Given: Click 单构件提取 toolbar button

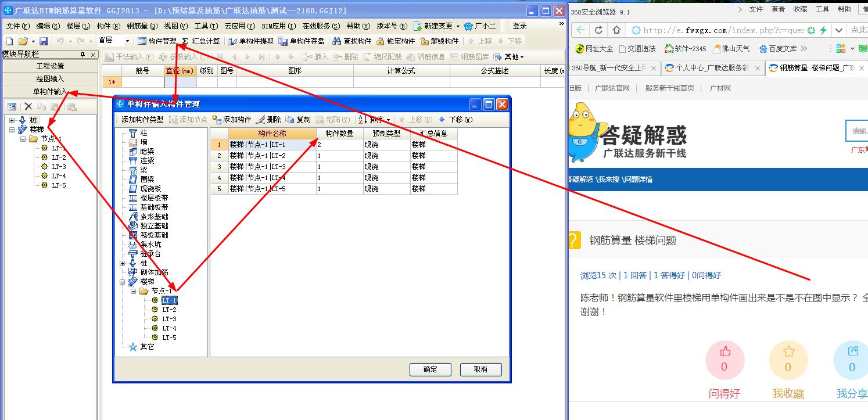Looking at the screenshot, I should (x=251, y=41).
